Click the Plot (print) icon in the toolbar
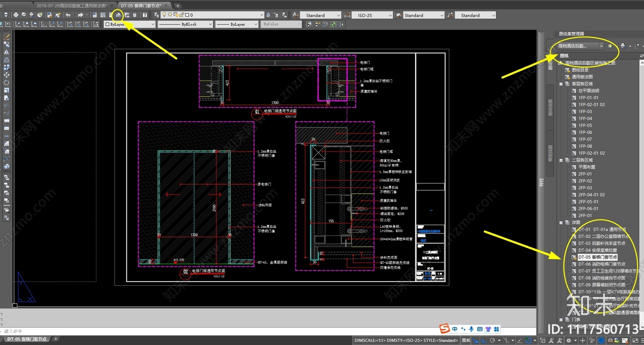644x345 pixels. coord(16,15)
